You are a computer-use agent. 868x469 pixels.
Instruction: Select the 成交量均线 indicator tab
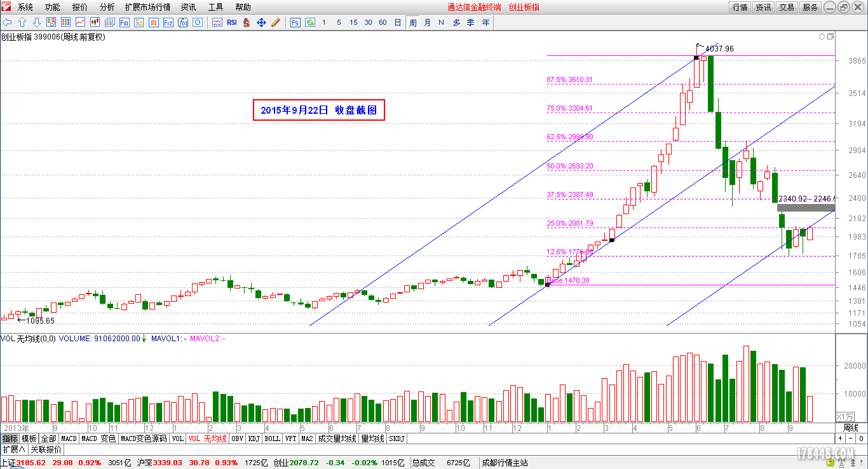coord(337,438)
